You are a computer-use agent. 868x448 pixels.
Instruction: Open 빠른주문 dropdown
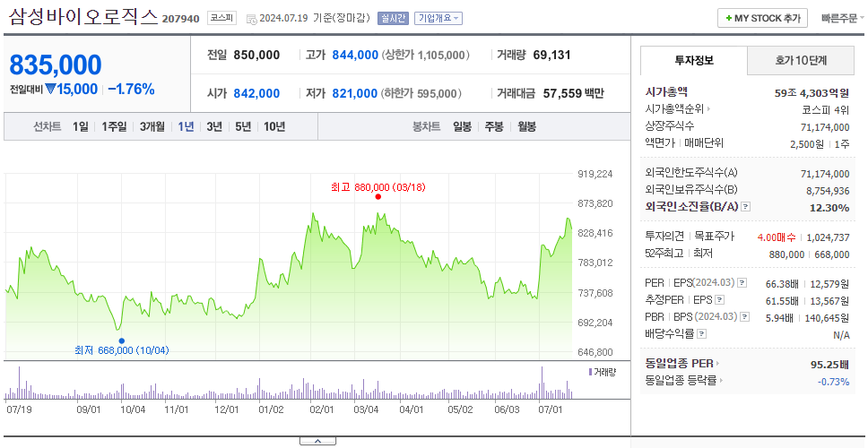point(843,18)
